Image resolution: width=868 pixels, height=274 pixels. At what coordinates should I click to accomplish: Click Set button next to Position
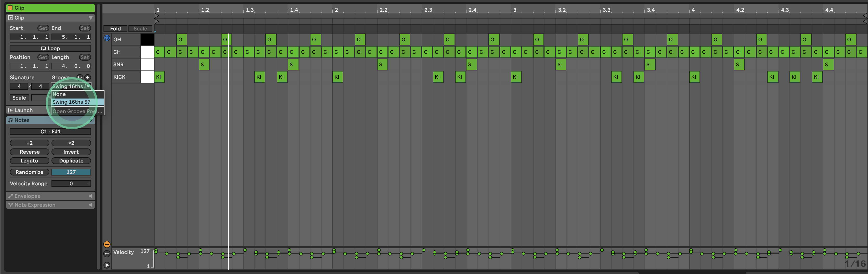43,57
